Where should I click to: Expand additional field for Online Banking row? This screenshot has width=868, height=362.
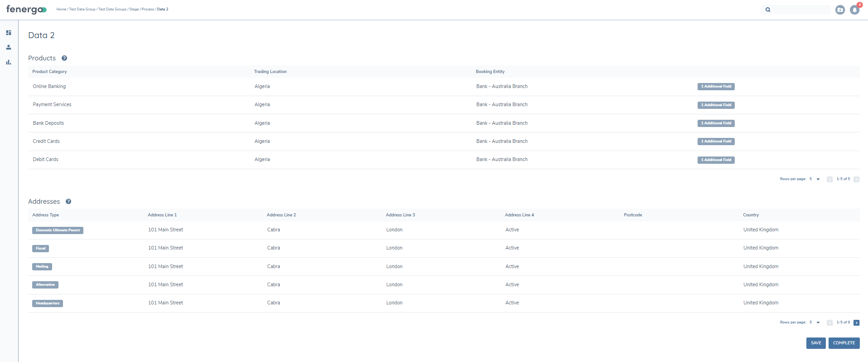(x=716, y=87)
